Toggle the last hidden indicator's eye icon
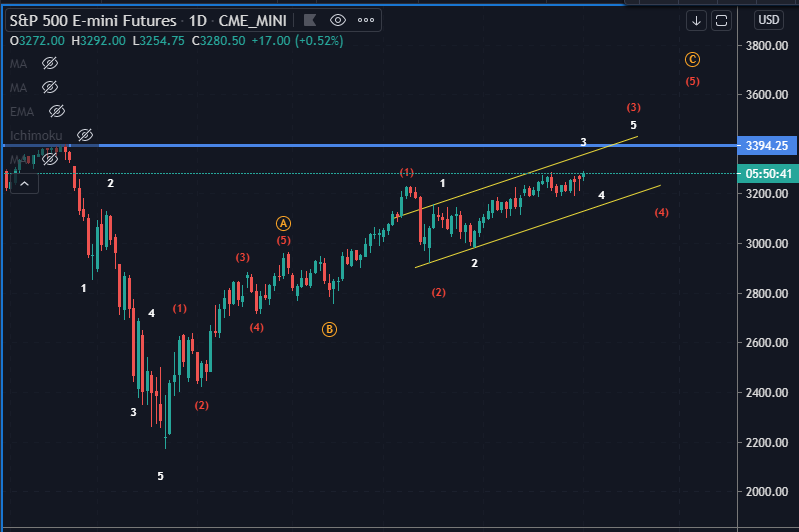The width and height of the screenshot is (799, 532). point(50,159)
